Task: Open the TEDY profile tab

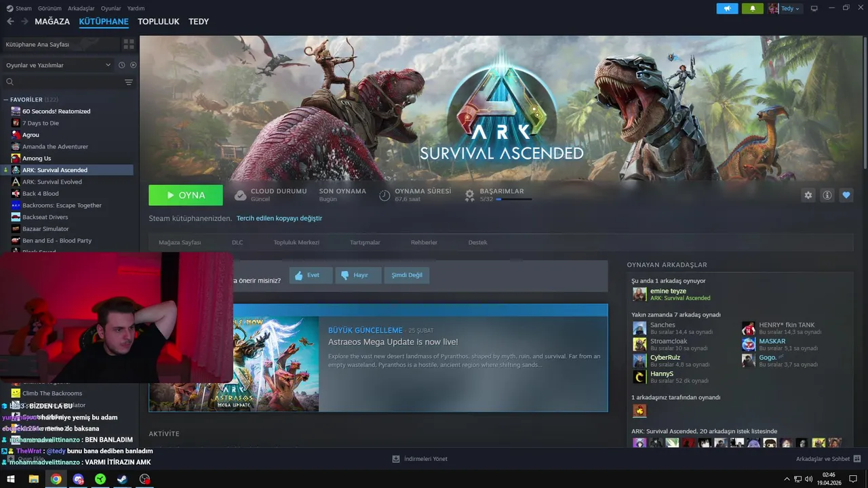Action: tap(199, 22)
